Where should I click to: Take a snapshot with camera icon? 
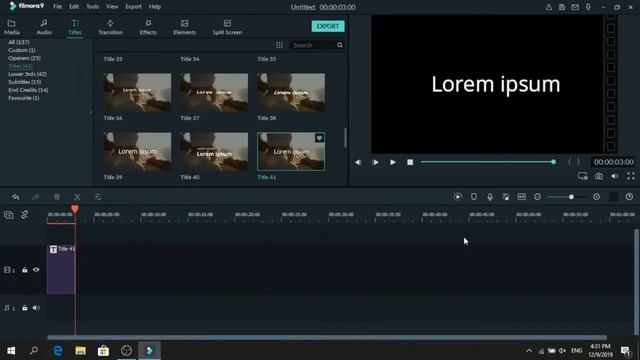click(x=598, y=176)
